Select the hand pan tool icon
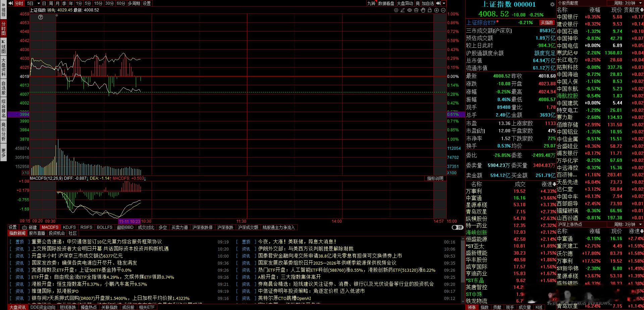 coord(423,10)
